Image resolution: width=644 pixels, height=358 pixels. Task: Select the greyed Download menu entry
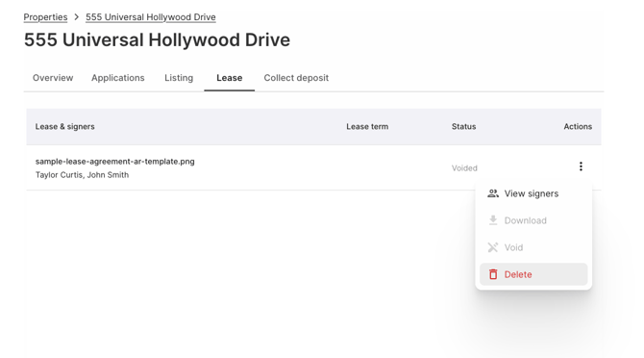tap(533, 220)
